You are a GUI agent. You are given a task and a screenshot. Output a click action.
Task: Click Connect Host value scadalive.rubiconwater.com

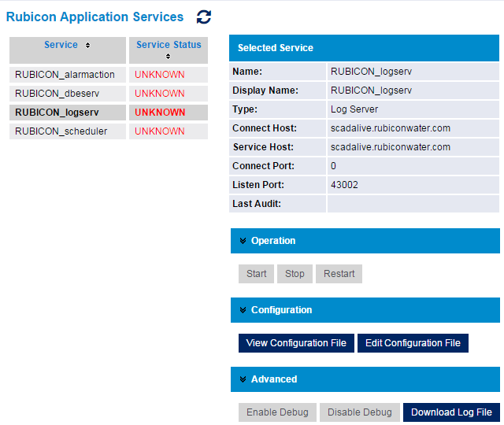click(x=391, y=128)
